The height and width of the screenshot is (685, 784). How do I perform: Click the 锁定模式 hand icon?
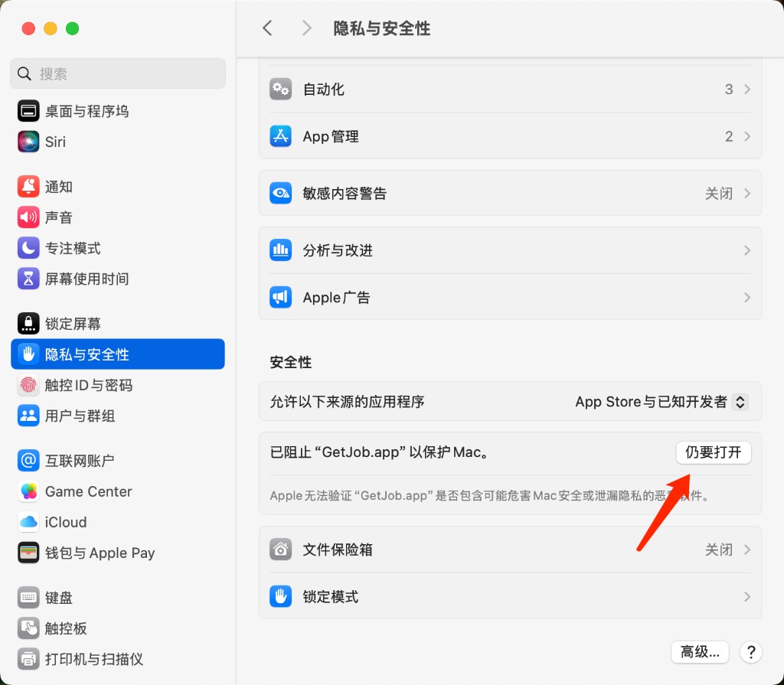point(280,596)
